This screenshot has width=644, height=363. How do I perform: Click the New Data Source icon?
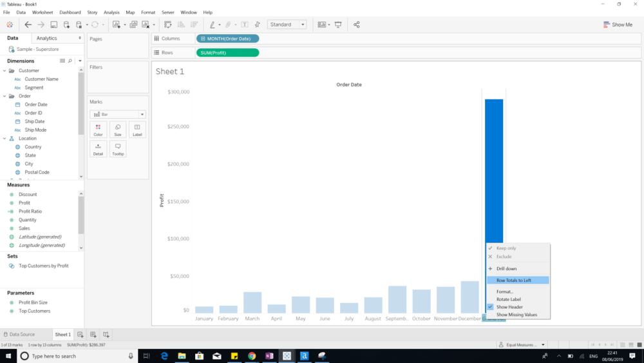66,25
